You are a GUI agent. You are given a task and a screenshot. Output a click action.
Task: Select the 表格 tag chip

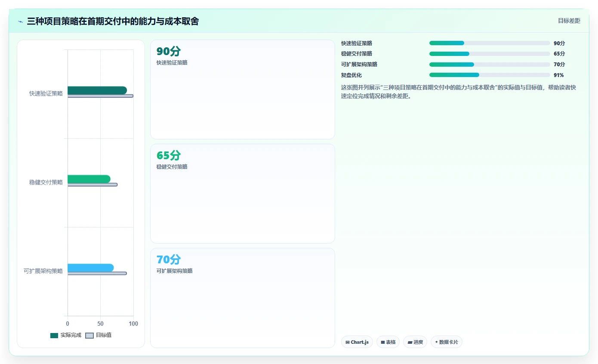[388, 342]
